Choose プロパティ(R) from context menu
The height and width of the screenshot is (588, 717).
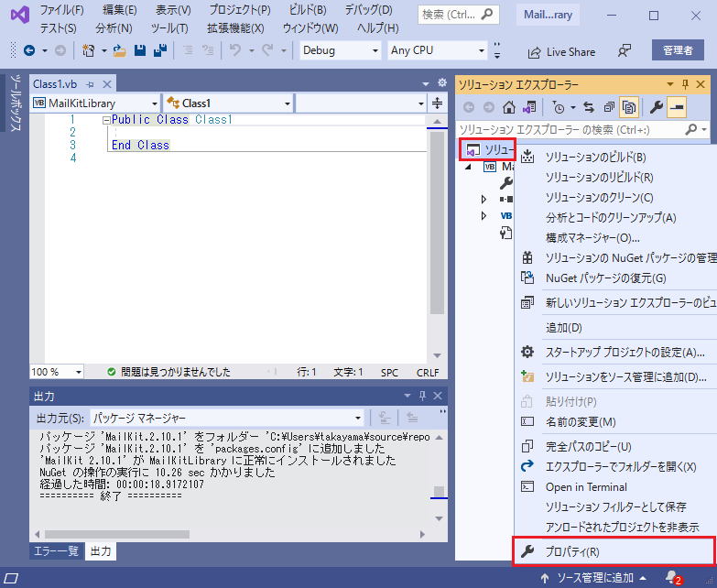coord(615,552)
